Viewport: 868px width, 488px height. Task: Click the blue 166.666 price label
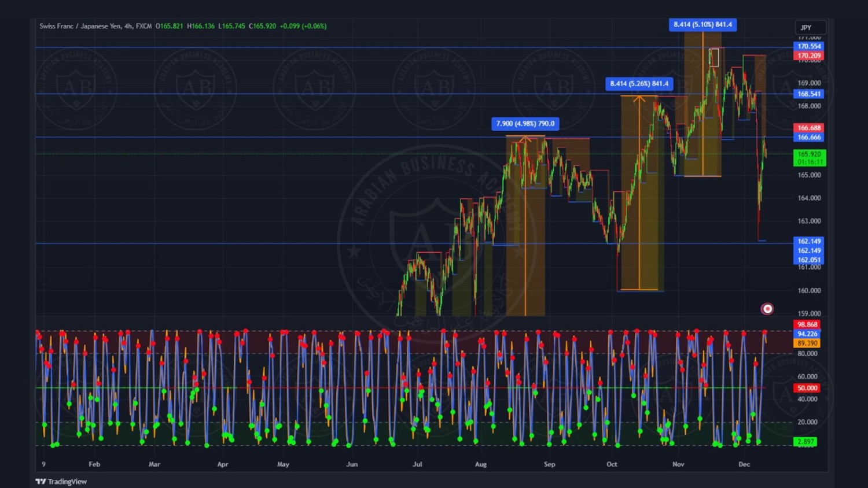pyautogui.click(x=809, y=137)
